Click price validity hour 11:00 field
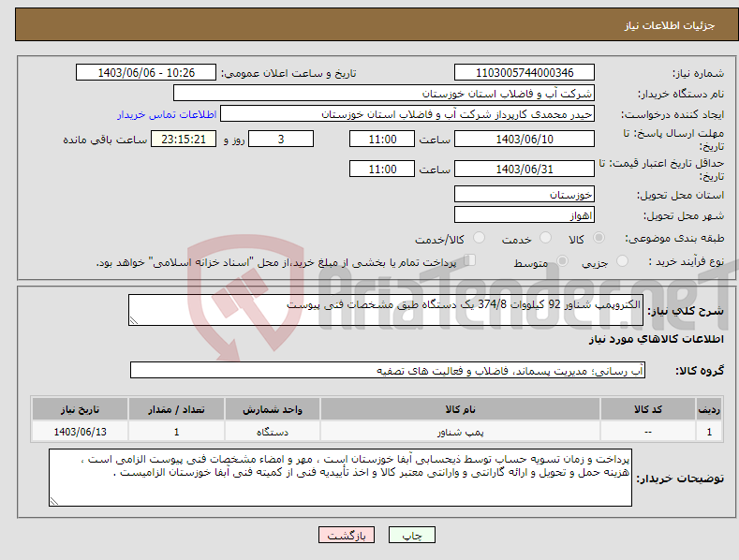Screen dimensions: 739x560 pyautogui.click(x=382, y=169)
